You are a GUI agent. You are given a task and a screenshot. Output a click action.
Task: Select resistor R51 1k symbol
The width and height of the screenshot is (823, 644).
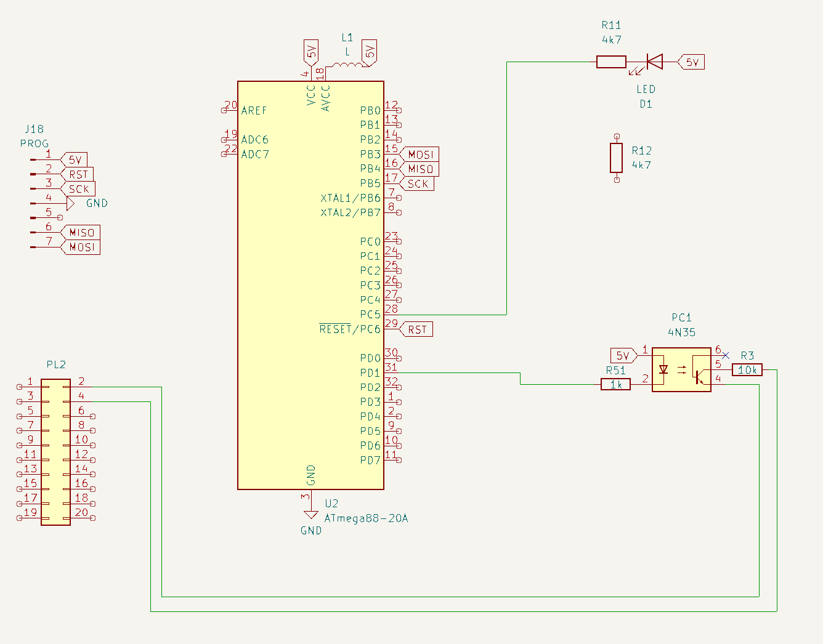pos(615,384)
